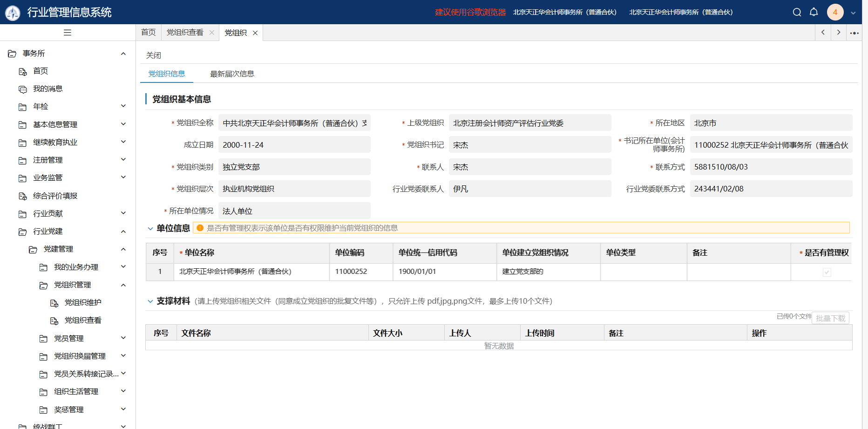Open the notification bell
The height and width of the screenshot is (429, 868).
tap(814, 12)
